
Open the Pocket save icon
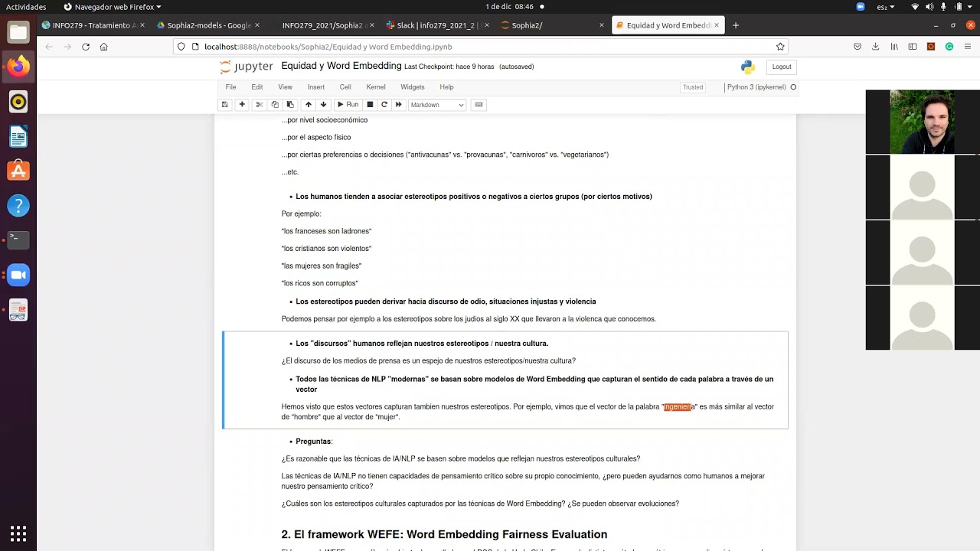coord(857,47)
